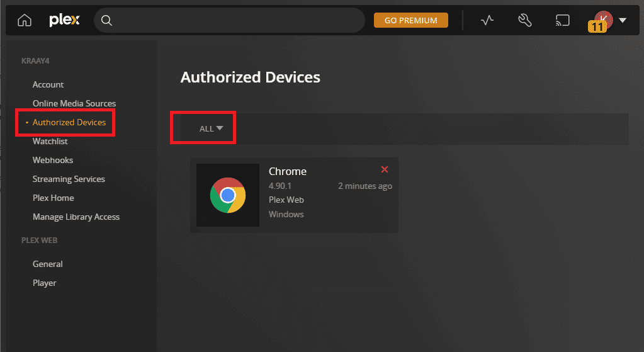Expand the ALL device filter dropdown
The image size is (644, 352).
[x=211, y=128]
